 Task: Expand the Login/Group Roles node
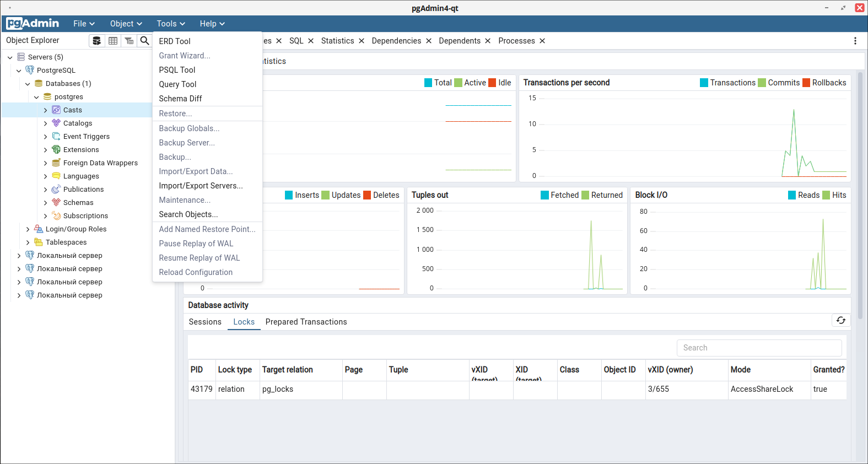pyautogui.click(x=28, y=229)
